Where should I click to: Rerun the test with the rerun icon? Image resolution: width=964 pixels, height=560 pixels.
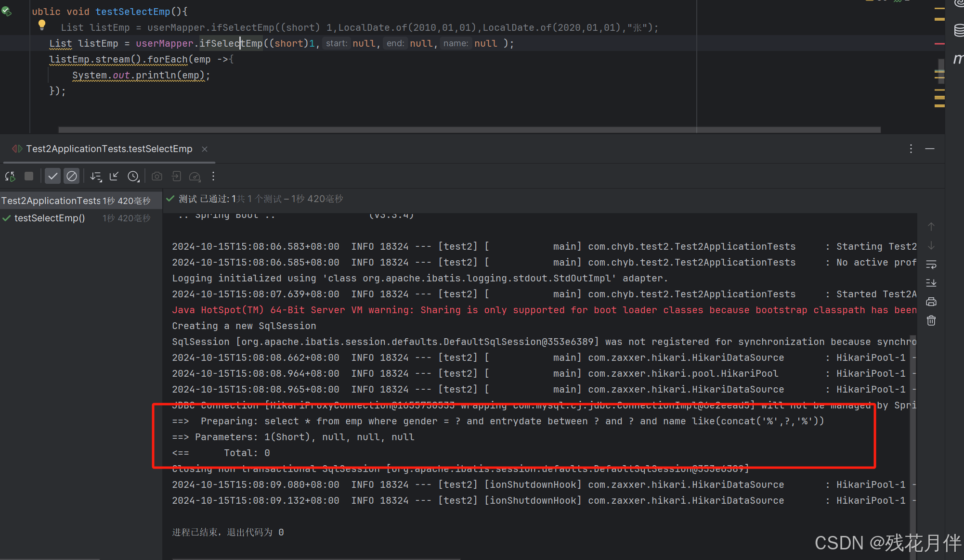pyautogui.click(x=10, y=177)
